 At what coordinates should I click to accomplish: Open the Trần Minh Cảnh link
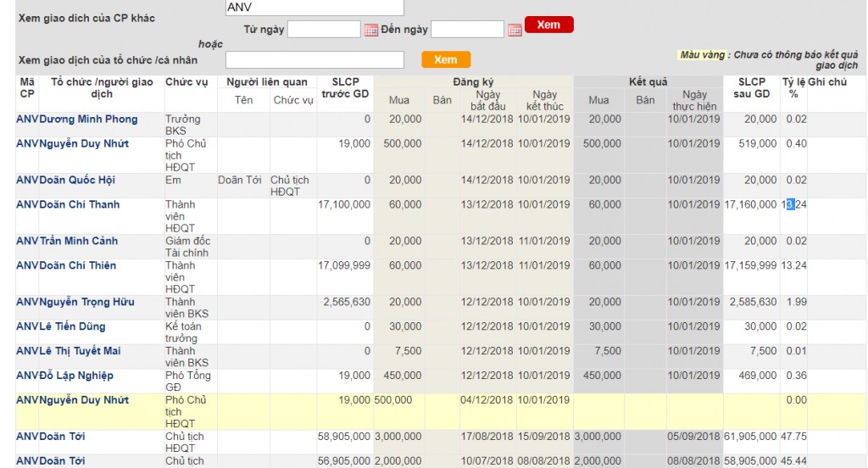pos(79,242)
